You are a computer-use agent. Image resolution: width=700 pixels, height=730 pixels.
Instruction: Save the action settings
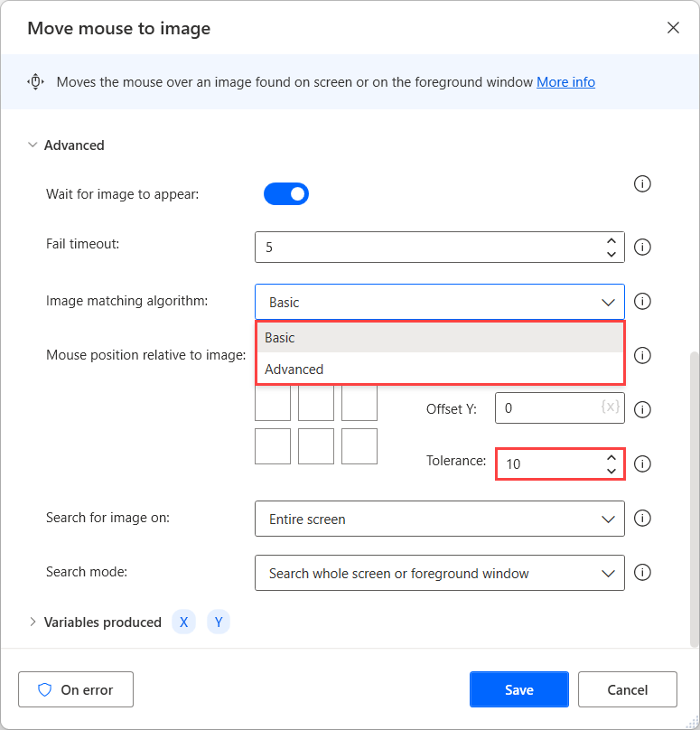pyautogui.click(x=518, y=689)
